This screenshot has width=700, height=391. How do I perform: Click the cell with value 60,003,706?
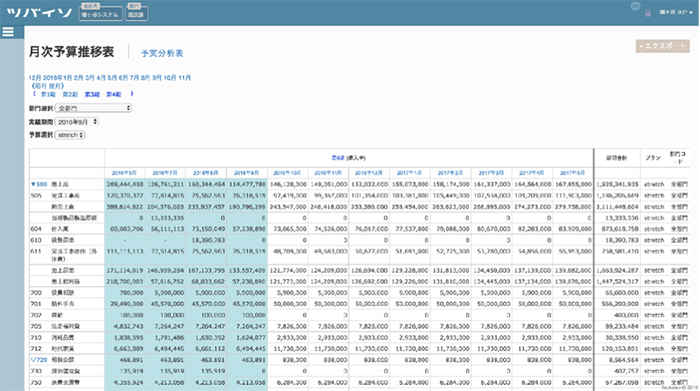coord(126,229)
